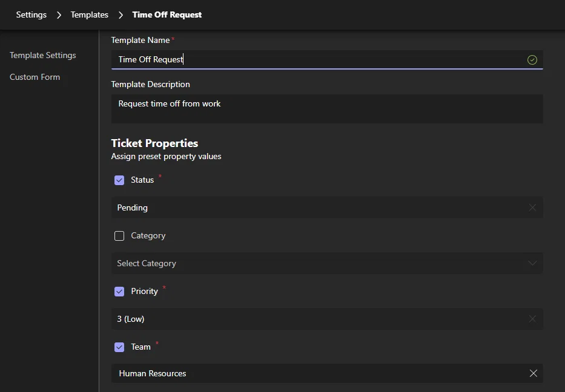
Task: Uncheck the Team checkbox
Action: pyautogui.click(x=119, y=347)
